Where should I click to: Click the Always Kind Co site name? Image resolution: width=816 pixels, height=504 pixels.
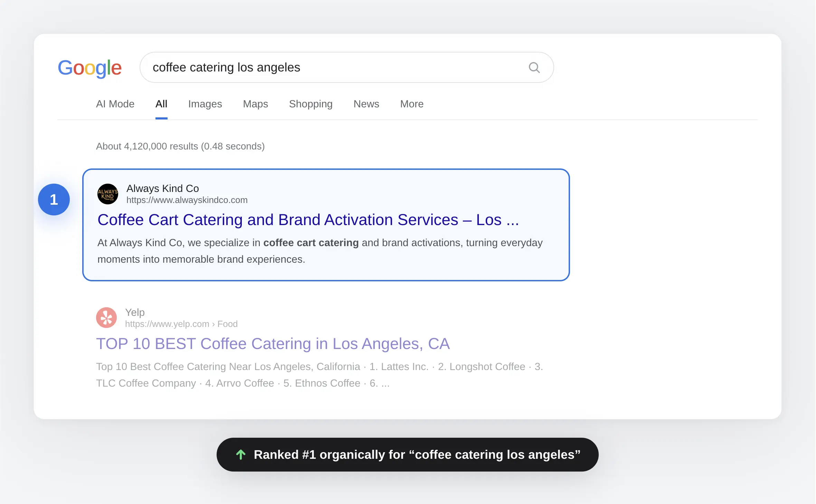pos(163,188)
